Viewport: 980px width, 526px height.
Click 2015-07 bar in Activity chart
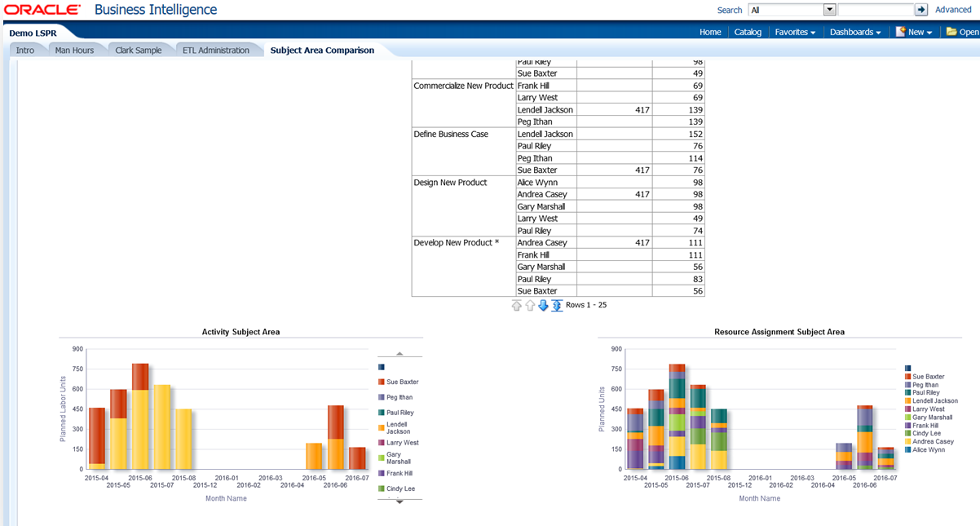tap(162, 427)
